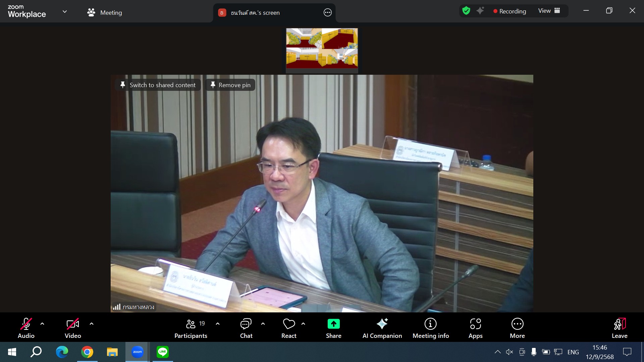
Task: Open the More options icon
Action: click(517, 324)
